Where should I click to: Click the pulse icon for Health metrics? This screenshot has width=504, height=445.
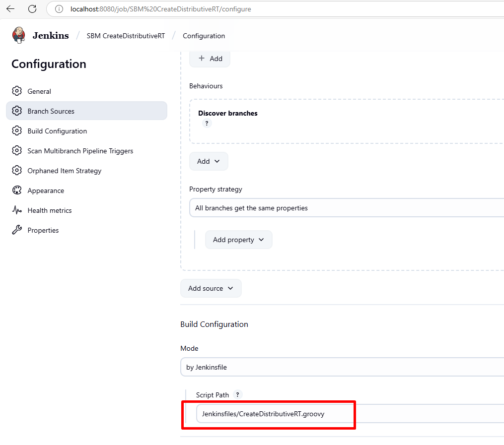click(17, 210)
